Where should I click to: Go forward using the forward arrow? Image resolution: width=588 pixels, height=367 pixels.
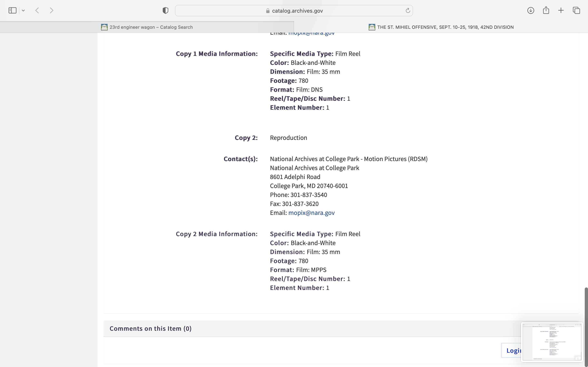pos(51,10)
